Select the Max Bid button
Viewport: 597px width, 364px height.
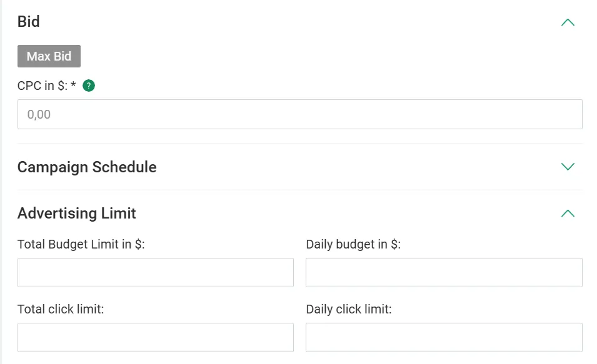point(49,56)
